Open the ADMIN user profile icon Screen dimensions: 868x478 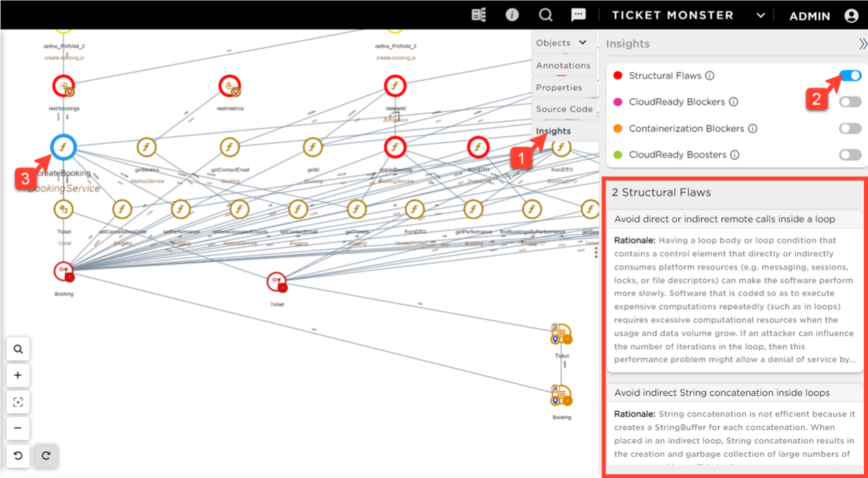point(851,16)
